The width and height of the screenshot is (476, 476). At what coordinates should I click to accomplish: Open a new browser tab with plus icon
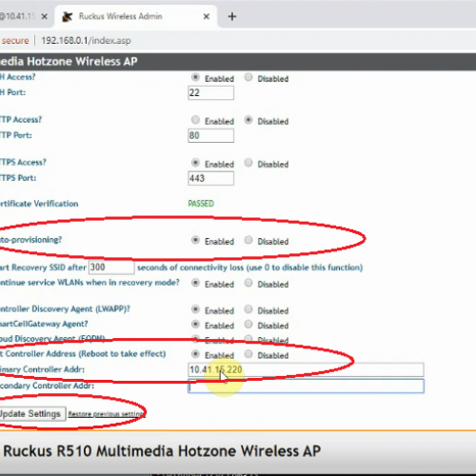point(232,16)
